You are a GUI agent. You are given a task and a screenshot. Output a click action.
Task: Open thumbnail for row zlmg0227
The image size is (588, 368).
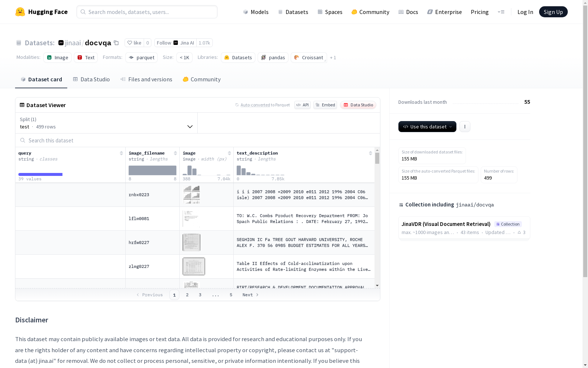194,266
